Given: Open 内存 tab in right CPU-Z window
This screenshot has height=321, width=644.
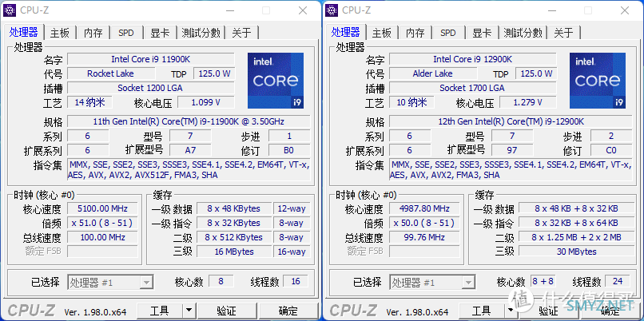Looking at the screenshot, I should [x=415, y=33].
